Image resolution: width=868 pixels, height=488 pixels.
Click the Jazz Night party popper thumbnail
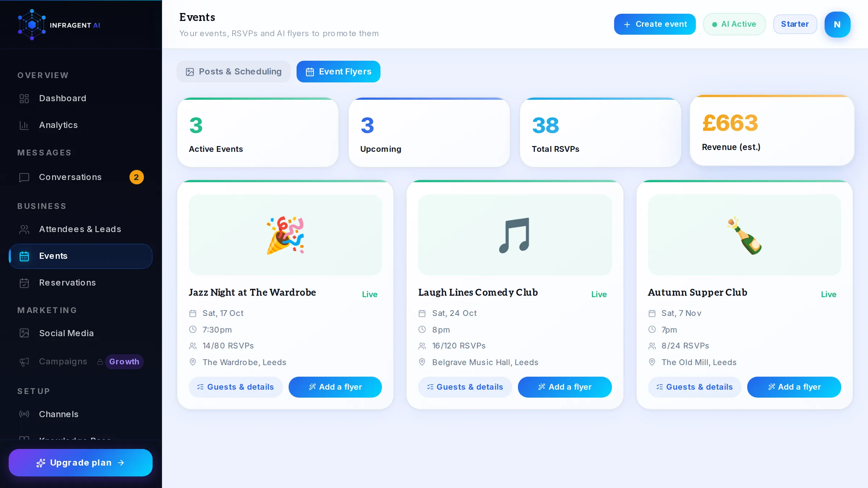pyautogui.click(x=285, y=235)
